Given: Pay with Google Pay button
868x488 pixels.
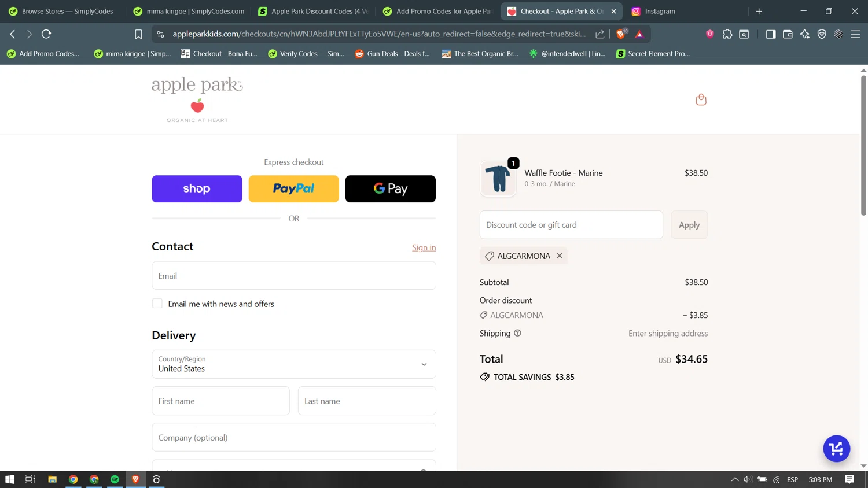Looking at the screenshot, I should [x=391, y=188].
